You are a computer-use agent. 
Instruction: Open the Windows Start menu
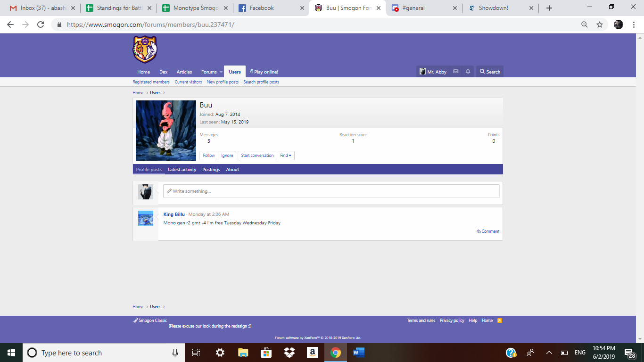(11, 353)
